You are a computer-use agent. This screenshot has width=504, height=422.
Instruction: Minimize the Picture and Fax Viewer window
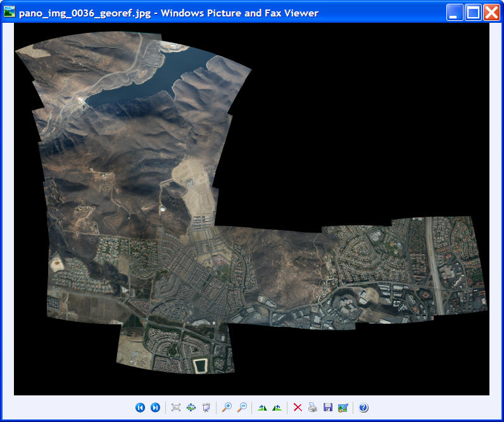455,13
